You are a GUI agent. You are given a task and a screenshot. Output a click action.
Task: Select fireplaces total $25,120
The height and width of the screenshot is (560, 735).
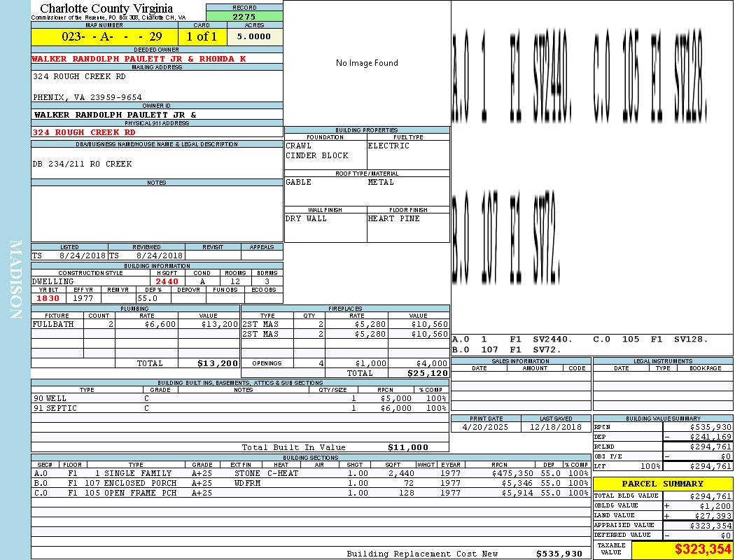[x=428, y=374]
